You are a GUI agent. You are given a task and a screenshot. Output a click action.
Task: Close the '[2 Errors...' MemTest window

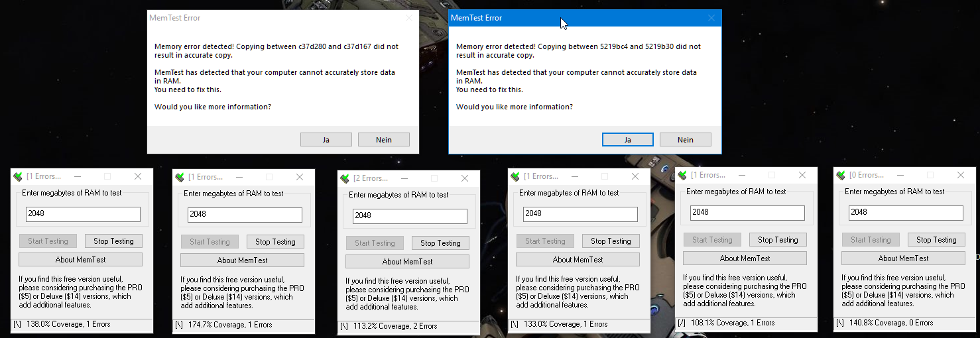click(x=465, y=178)
